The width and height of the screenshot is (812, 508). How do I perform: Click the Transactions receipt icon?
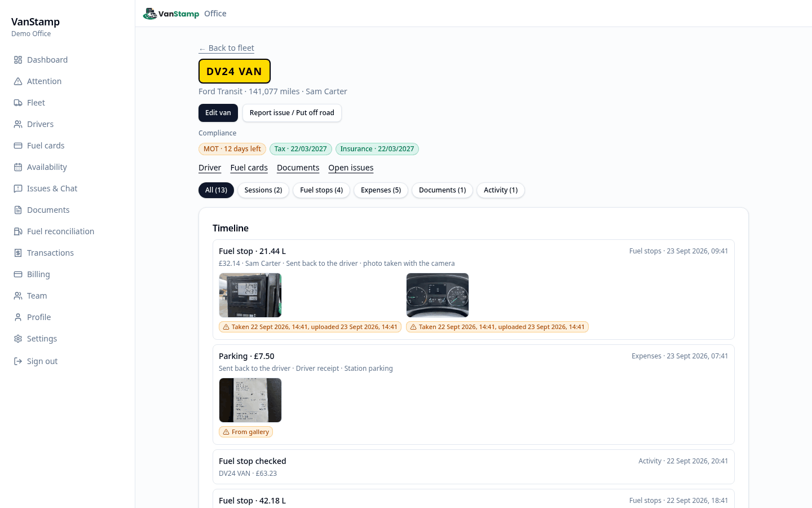[x=18, y=253]
